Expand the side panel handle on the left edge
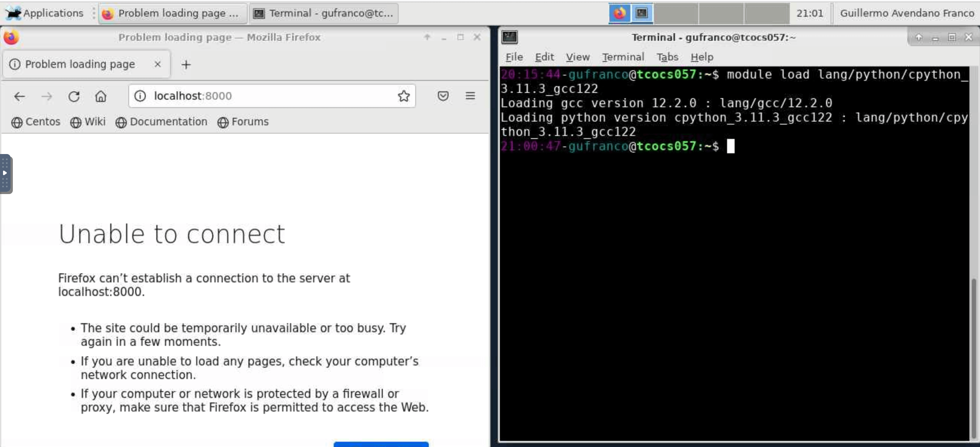 (x=5, y=173)
